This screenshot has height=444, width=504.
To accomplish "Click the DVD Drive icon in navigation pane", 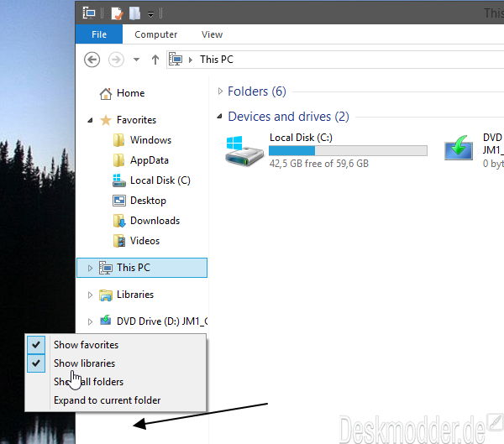I will point(106,321).
